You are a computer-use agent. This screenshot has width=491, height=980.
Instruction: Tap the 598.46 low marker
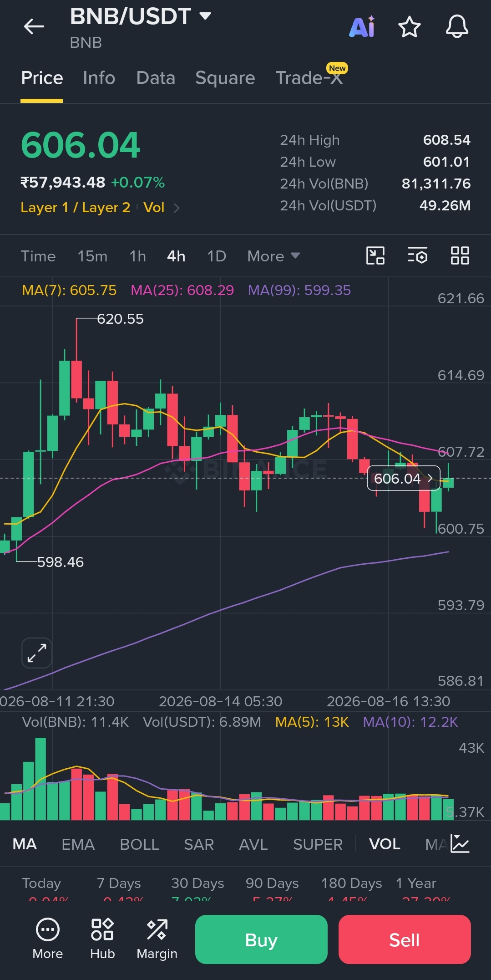point(61,562)
